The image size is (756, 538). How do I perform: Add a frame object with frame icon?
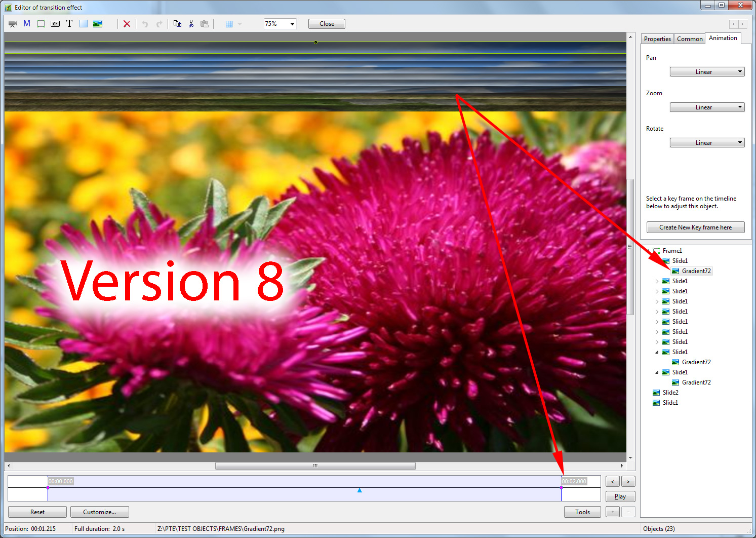coord(41,24)
